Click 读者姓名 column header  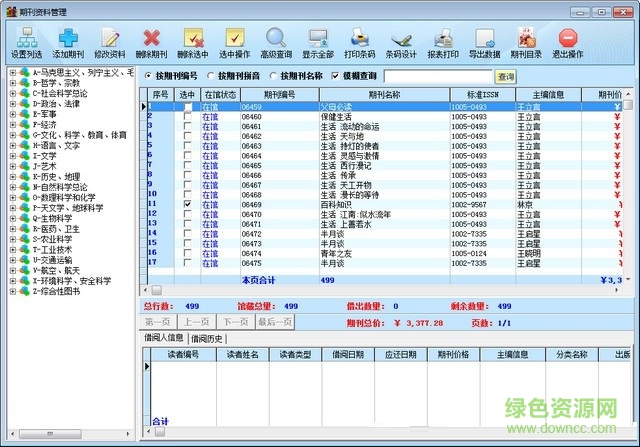pos(243,354)
